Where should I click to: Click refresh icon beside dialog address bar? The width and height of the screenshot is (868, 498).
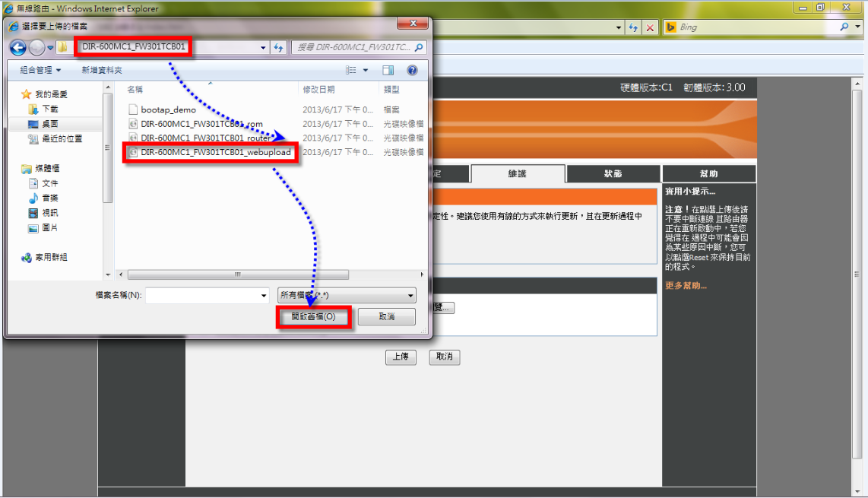pos(279,47)
